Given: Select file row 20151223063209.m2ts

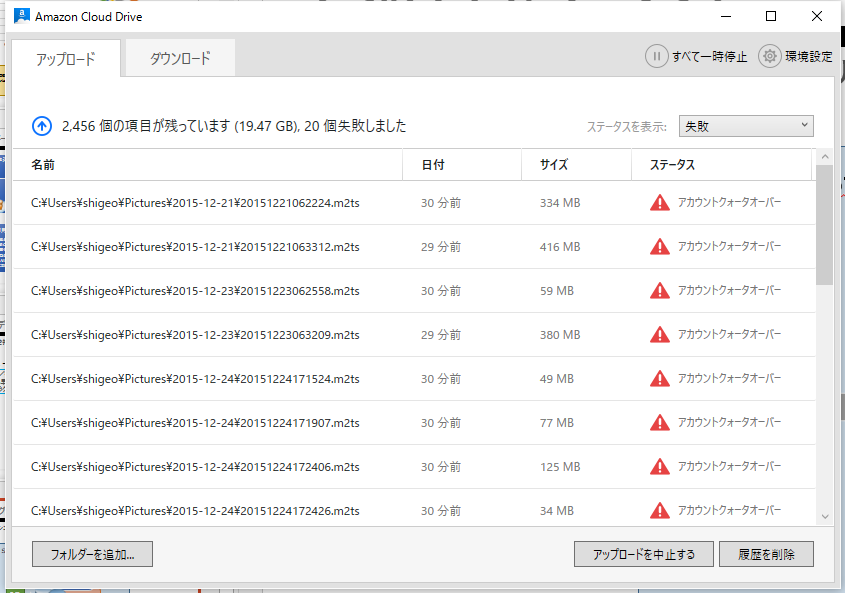Looking at the screenshot, I should 414,335.
